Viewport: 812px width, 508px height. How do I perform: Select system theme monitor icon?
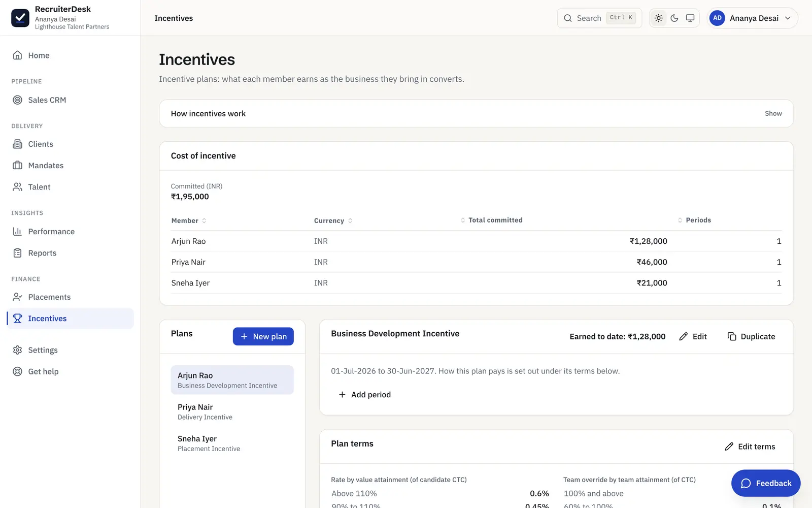[x=690, y=18]
